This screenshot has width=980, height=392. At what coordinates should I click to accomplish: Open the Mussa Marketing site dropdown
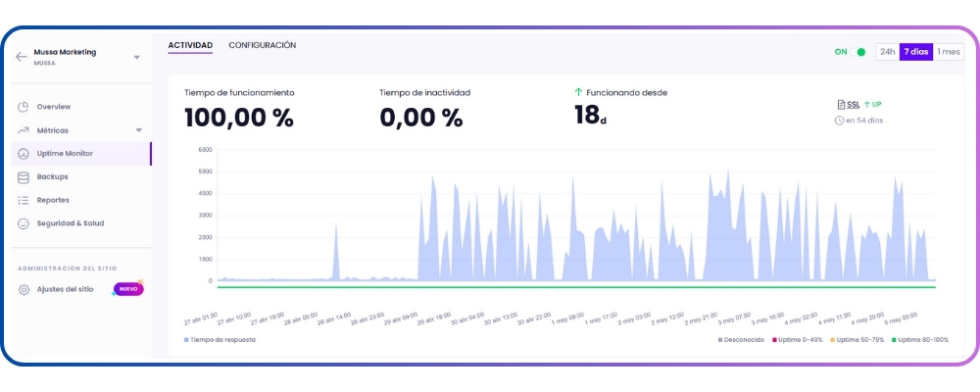[x=137, y=58]
